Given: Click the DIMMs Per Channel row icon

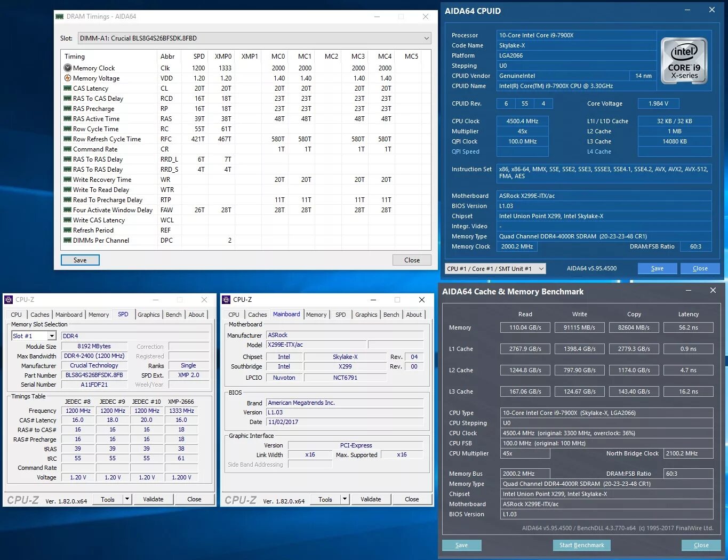Looking at the screenshot, I should pyautogui.click(x=68, y=241).
